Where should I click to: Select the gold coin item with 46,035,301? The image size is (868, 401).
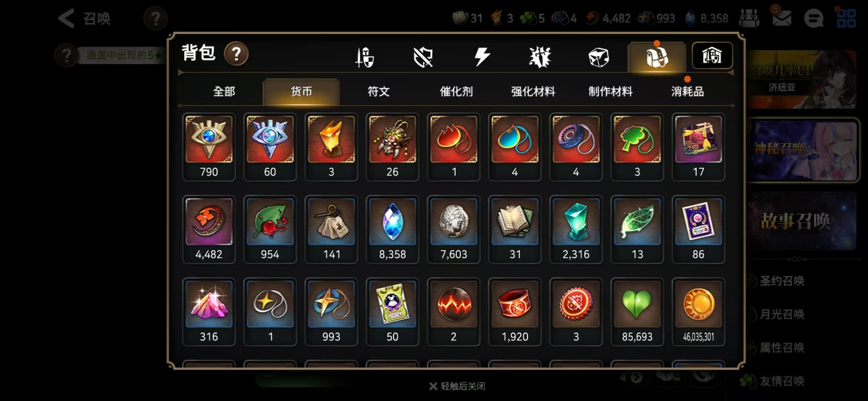[698, 312]
